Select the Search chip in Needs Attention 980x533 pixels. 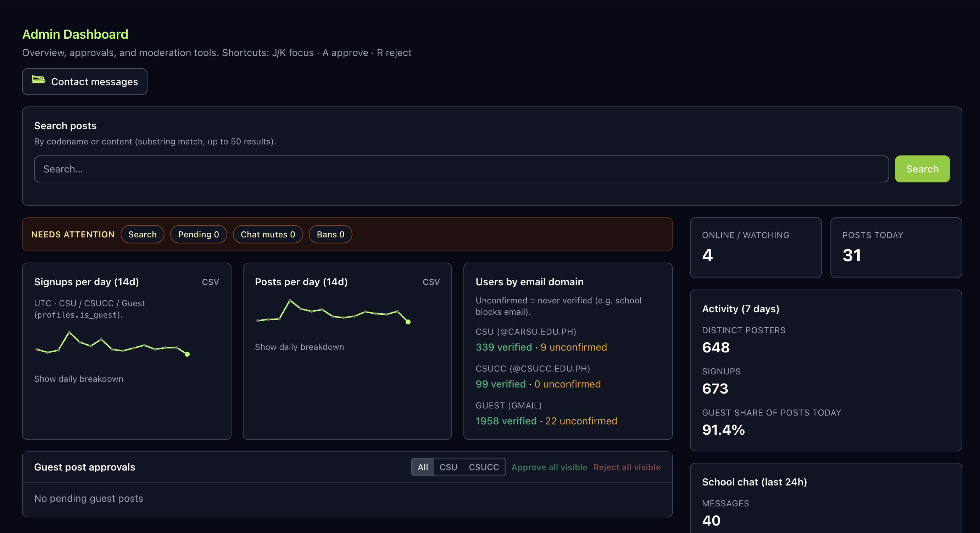(142, 234)
